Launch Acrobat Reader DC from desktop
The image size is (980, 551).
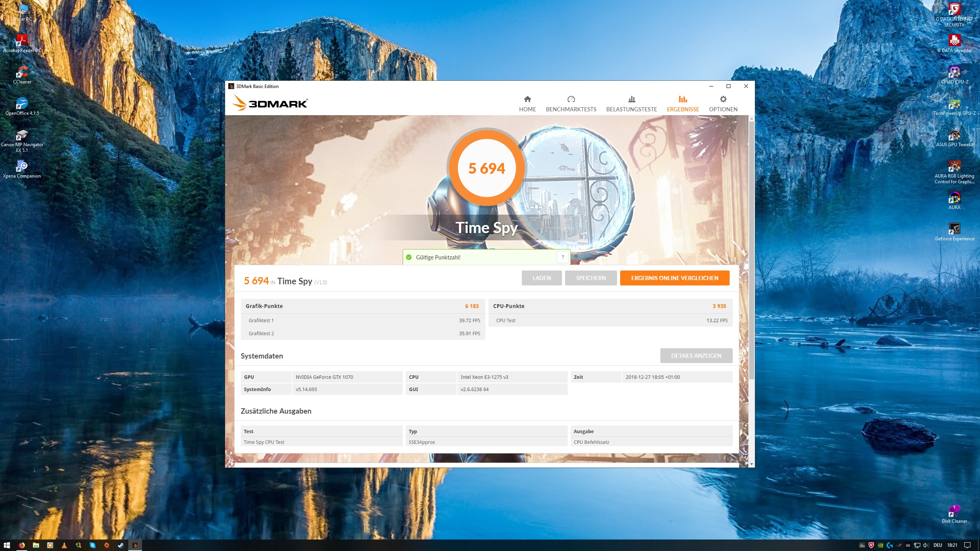tap(22, 43)
